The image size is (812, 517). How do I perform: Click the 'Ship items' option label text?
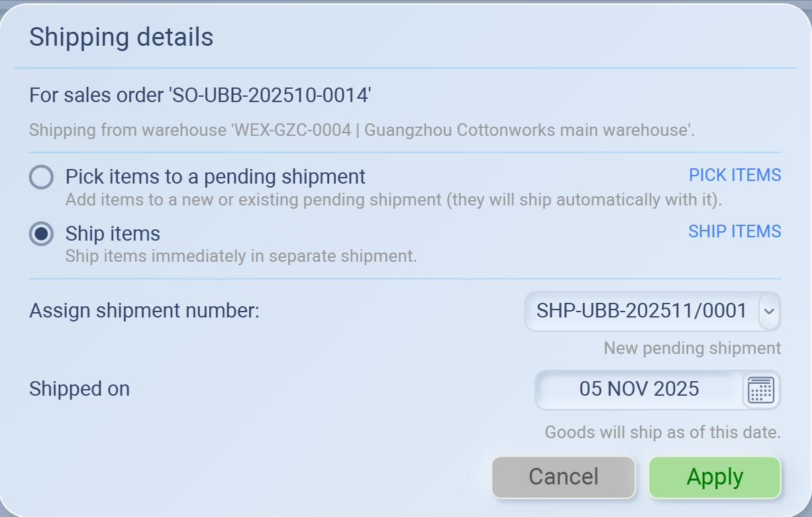tap(113, 234)
